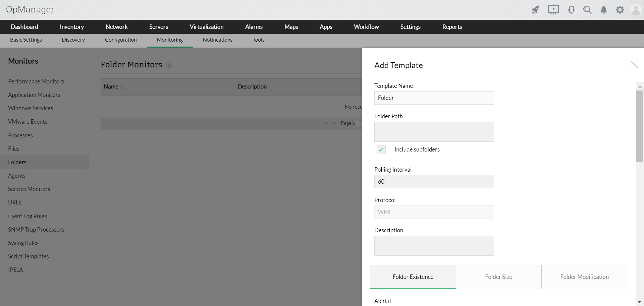Switch to Folder Modification tab
Viewport: 644px width, 306px height.
coord(584,277)
